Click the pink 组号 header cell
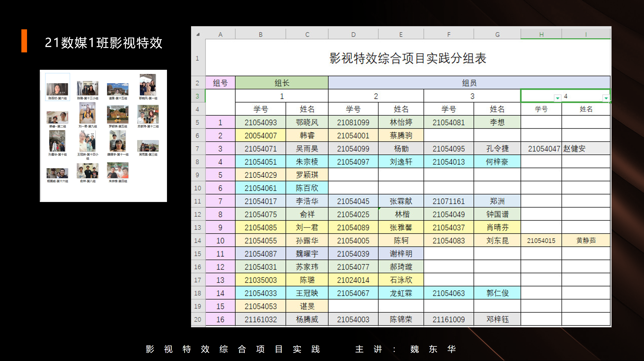Viewport: 644px width, 361px height. (x=220, y=83)
